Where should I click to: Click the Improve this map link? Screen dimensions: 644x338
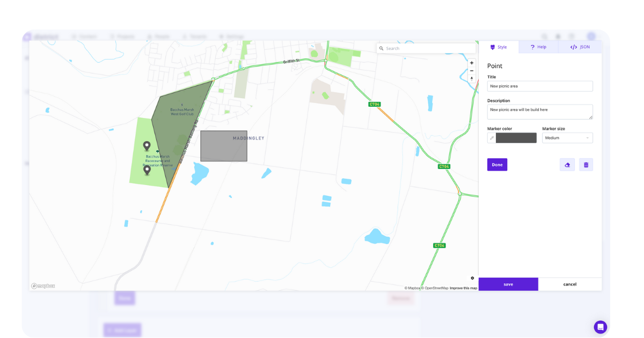tap(463, 288)
